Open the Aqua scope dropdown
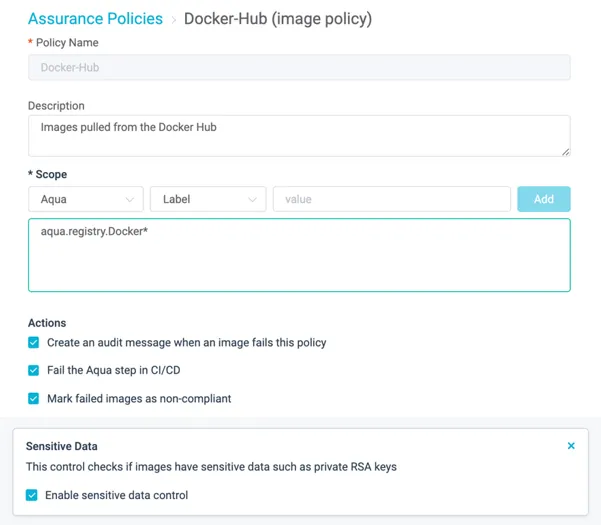This screenshot has width=601, height=525. (x=86, y=199)
